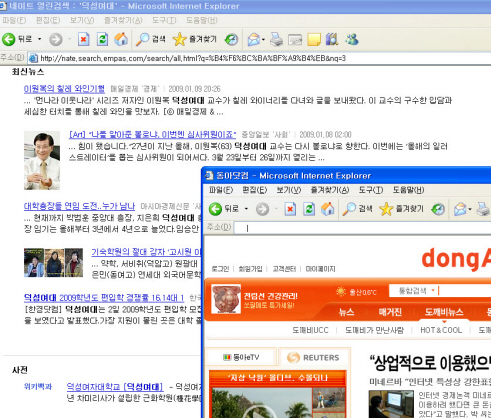The image size is (491, 418).
Task: Open the Back history dropdown in the dongA window
Action: point(246,209)
